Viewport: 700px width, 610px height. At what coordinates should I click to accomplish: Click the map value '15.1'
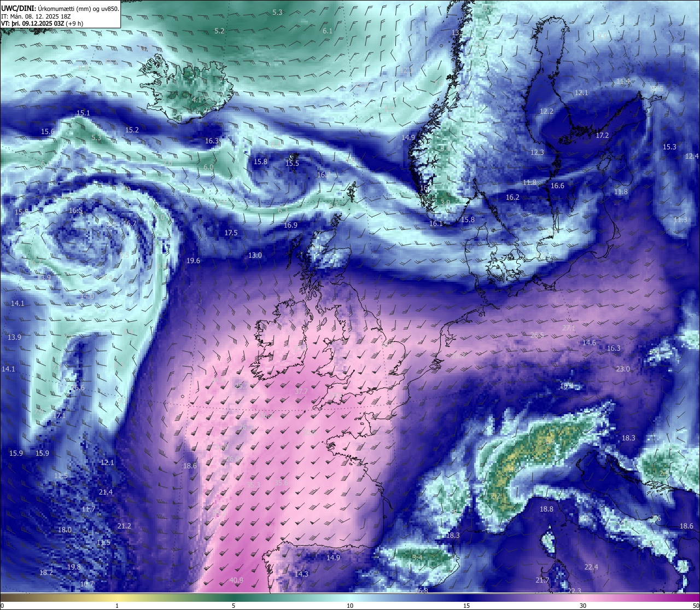click(83, 113)
